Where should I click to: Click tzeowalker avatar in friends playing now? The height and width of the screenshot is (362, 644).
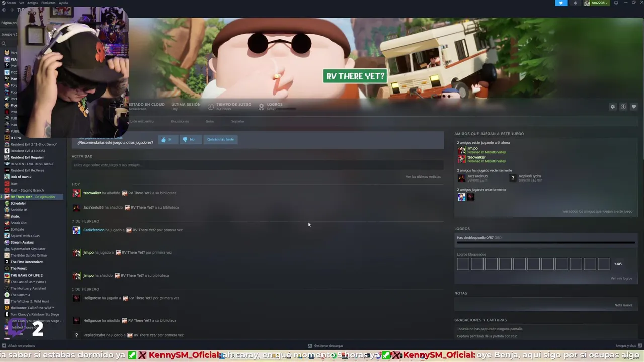coord(461,159)
